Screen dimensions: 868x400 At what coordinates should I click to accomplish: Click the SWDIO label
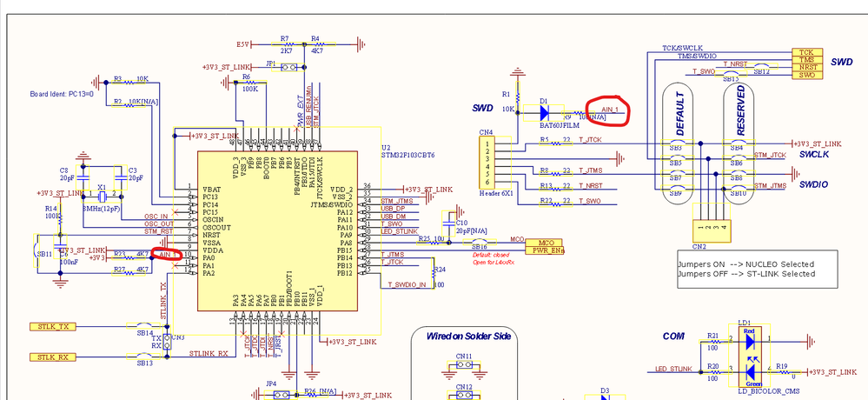coord(814,184)
